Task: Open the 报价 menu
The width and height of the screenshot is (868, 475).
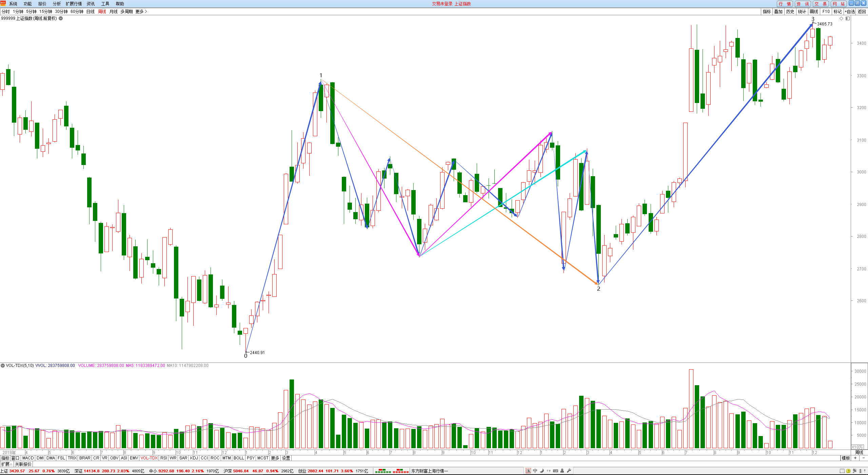Action: (x=42, y=4)
